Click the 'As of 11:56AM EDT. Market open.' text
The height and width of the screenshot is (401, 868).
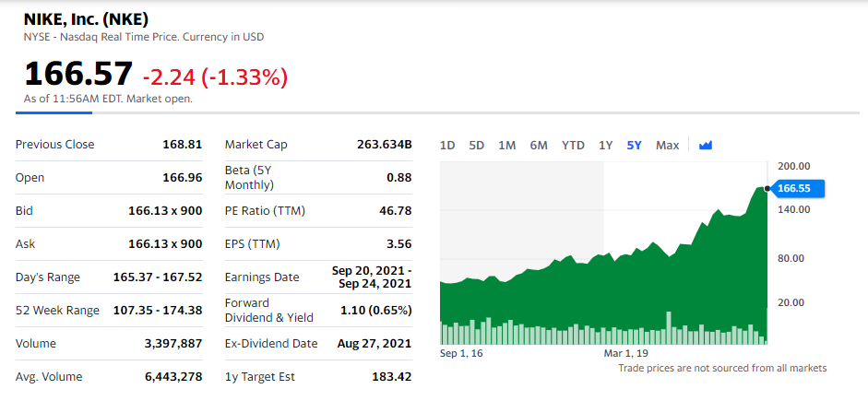pos(109,100)
